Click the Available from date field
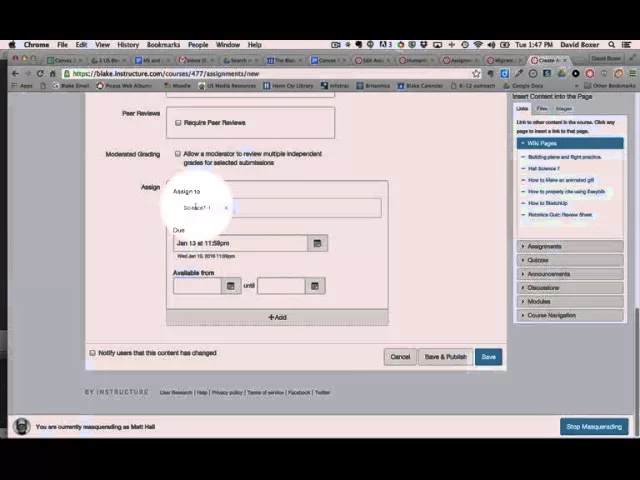Image resolution: width=640 pixels, height=480 pixels. pyautogui.click(x=197, y=286)
